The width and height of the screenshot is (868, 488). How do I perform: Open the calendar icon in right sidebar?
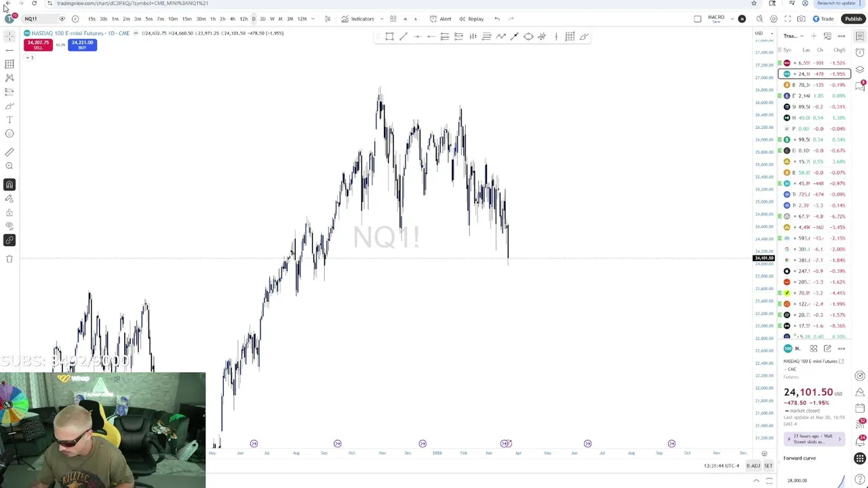pyautogui.click(x=860, y=408)
